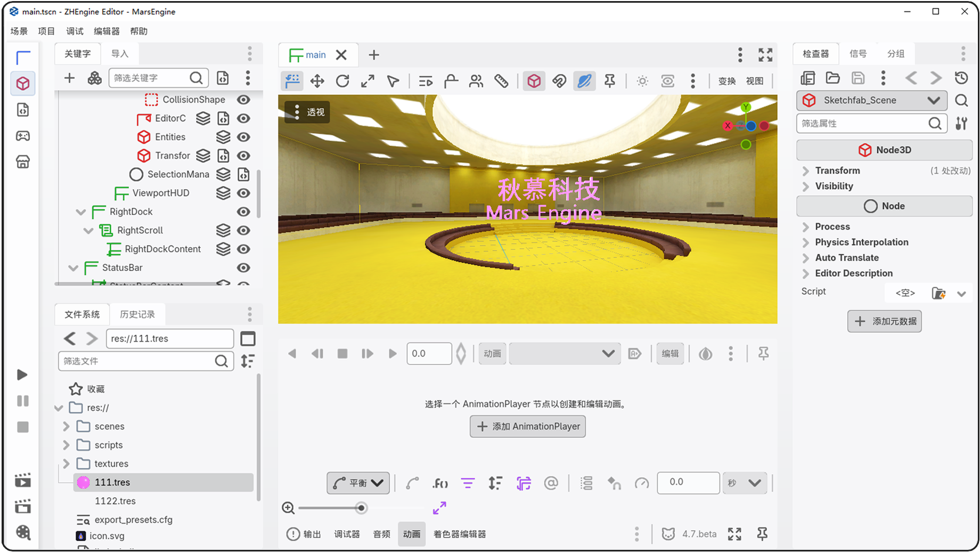Open the 项目 menu
980x552 pixels.
(46, 31)
